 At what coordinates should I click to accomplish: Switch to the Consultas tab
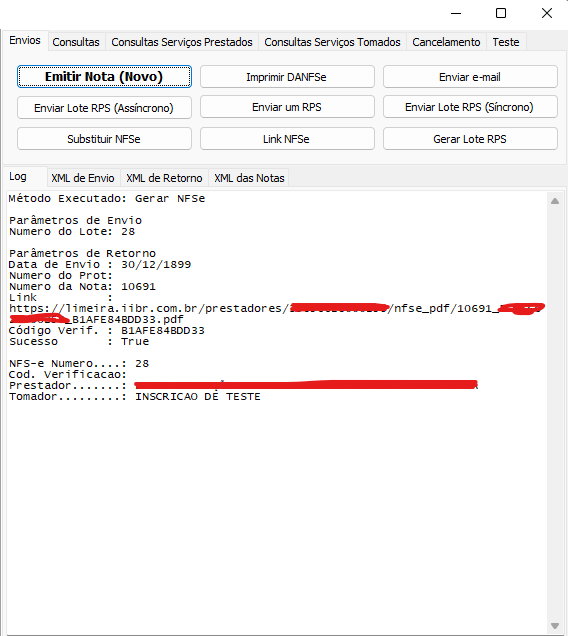tap(76, 42)
